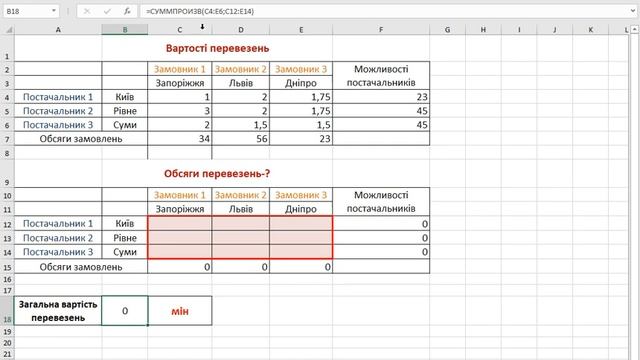Select row 1 header
This screenshot has height=360, width=640.
(x=7, y=48)
